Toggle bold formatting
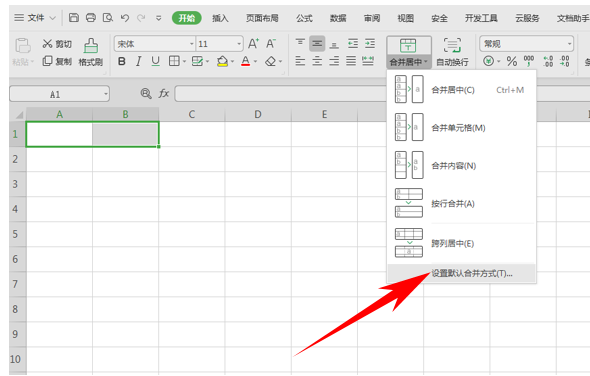 (122, 61)
